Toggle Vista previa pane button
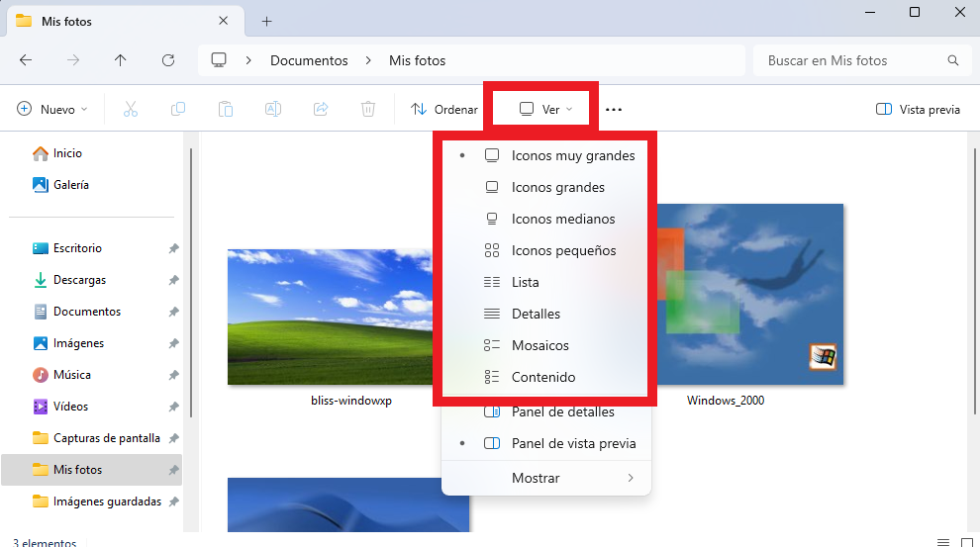Viewport: 980px width, 547px height. 918,109
